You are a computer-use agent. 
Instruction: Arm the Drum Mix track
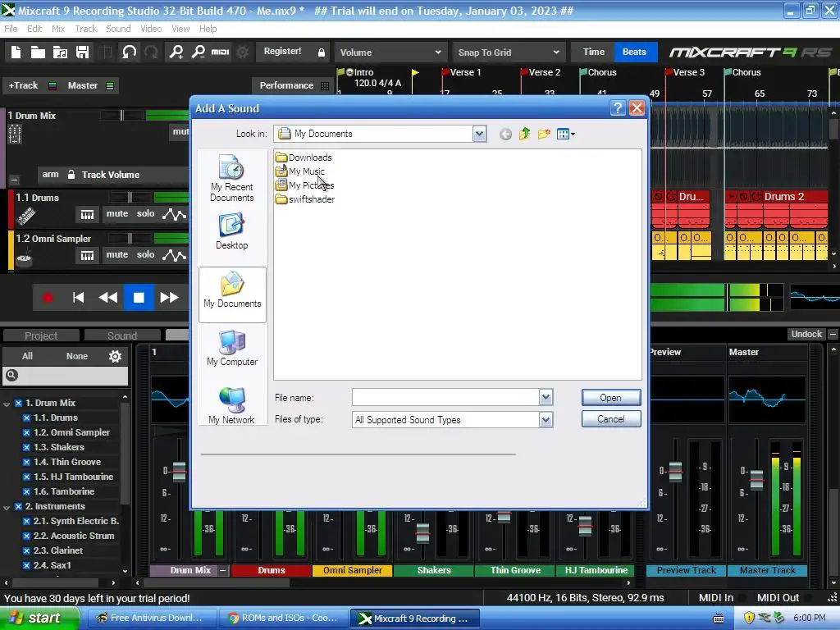[x=50, y=175]
